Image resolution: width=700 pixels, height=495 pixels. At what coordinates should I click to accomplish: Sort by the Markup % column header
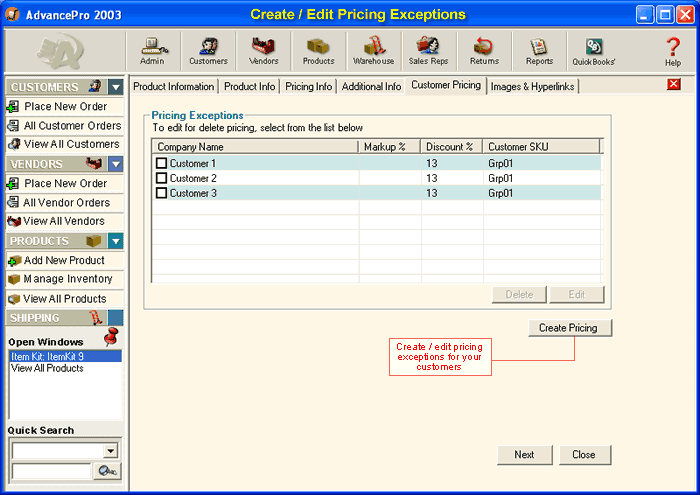click(x=389, y=147)
